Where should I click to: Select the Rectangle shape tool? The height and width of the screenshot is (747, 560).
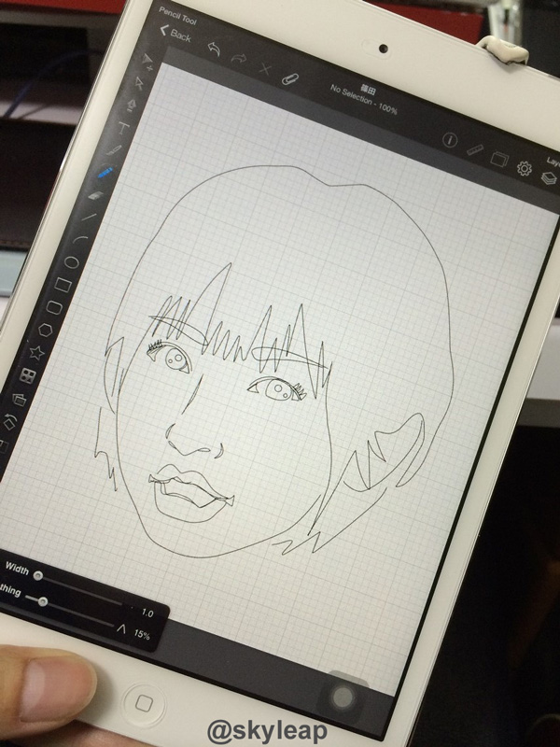click(63, 285)
